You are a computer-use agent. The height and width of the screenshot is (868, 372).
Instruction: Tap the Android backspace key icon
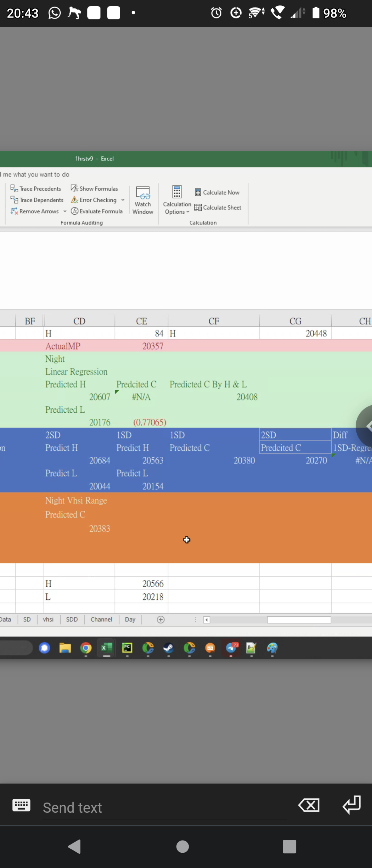pyautogui.click(x=309, y=805)
